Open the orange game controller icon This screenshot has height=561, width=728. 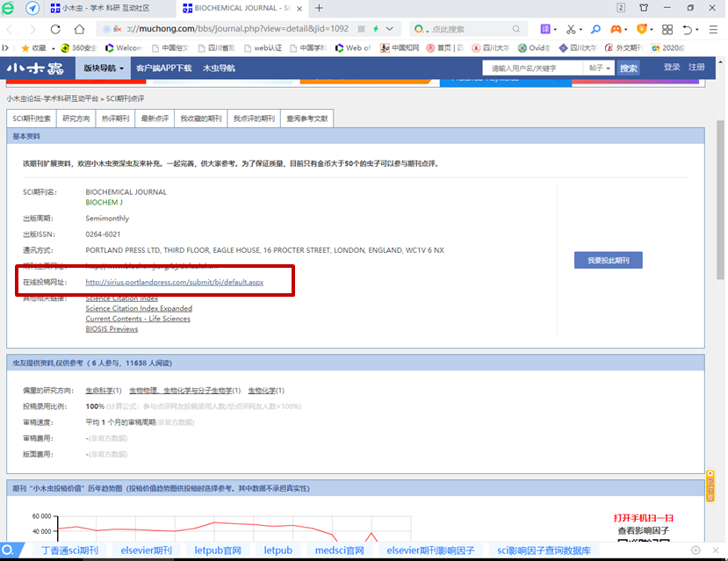616,29
